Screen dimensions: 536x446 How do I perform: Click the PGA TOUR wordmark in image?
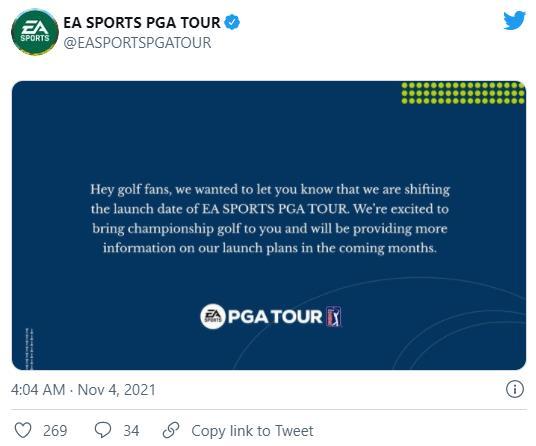(275, 316)
